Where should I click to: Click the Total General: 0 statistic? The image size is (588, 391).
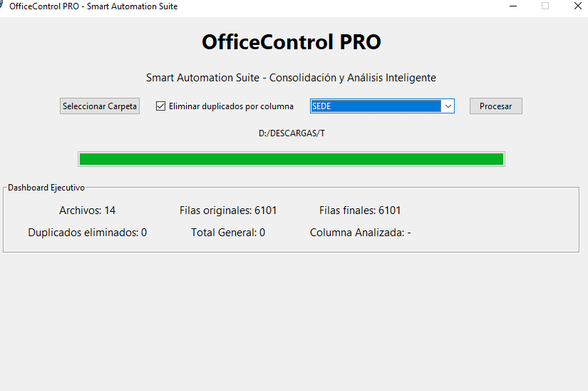(228, 233)
